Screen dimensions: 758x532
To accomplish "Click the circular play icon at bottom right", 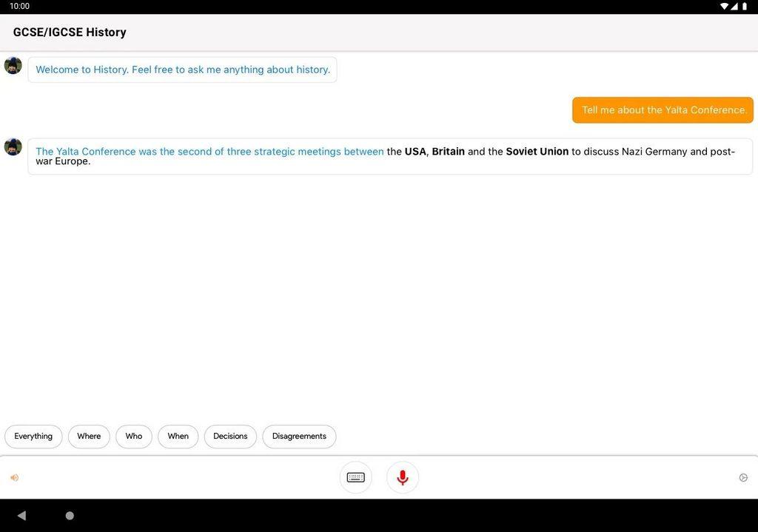I will [743, 478].
